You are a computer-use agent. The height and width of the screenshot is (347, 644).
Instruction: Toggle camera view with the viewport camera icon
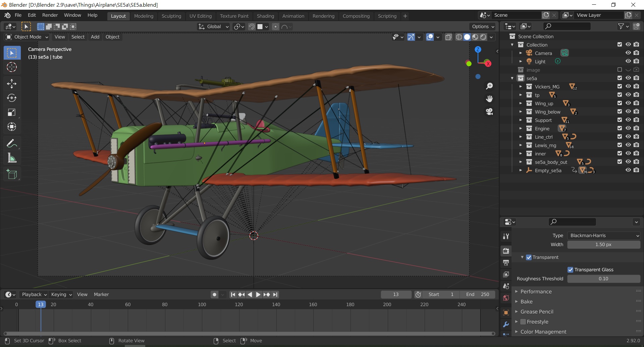(489, 112)
